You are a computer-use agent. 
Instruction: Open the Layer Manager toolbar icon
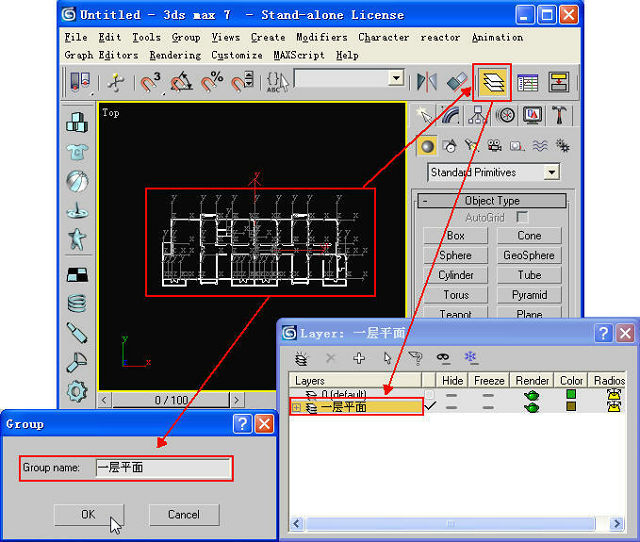click(492, 82)
